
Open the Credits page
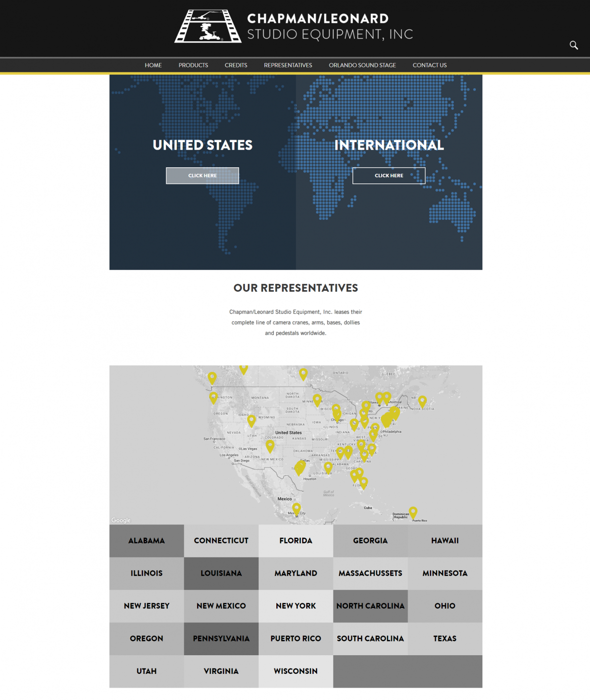tap(236, 65)
